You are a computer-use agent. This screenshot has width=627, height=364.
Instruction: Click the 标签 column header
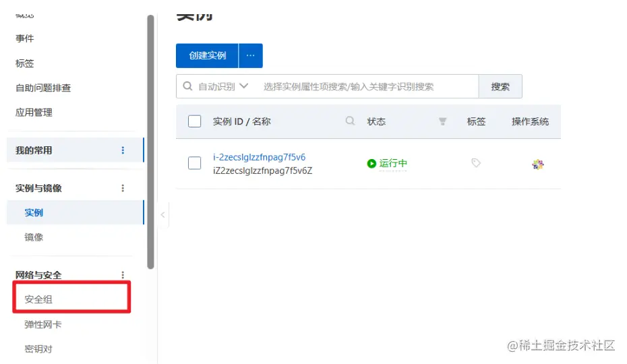(476, 121)
